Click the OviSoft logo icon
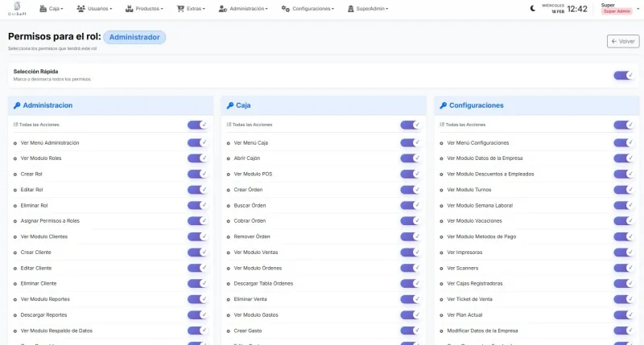 (17, 7)
